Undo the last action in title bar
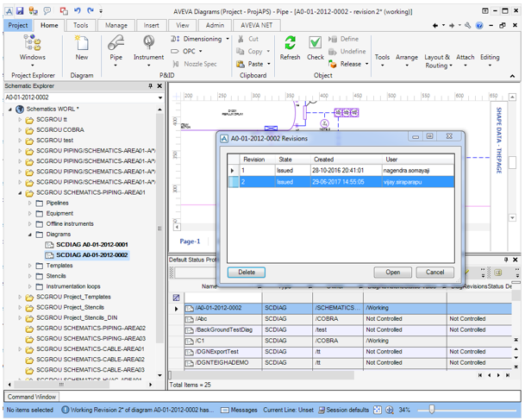The height and width of the screenshot is (420, 525). point(78,11)
